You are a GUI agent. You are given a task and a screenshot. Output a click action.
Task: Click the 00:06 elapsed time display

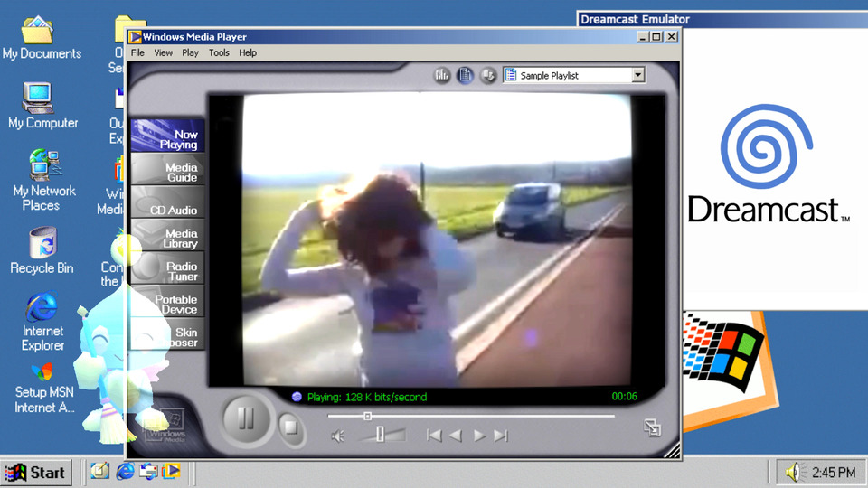point(625,396)
